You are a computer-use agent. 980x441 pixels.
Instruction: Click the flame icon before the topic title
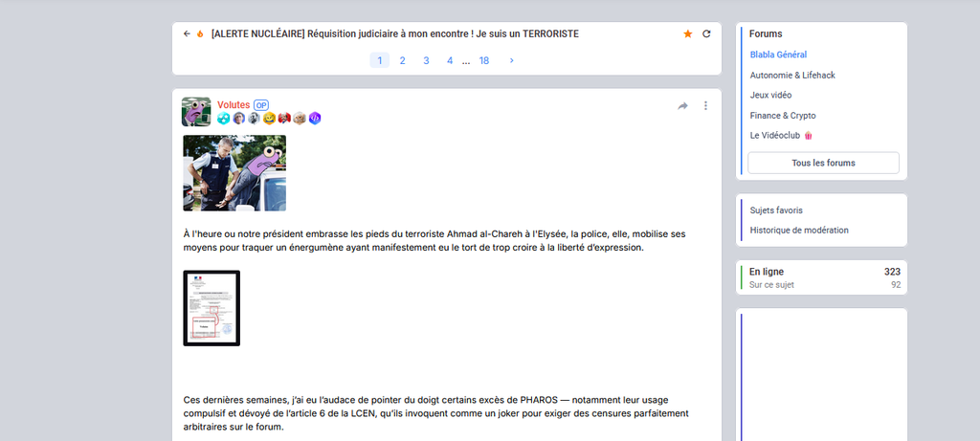point(200,33)
